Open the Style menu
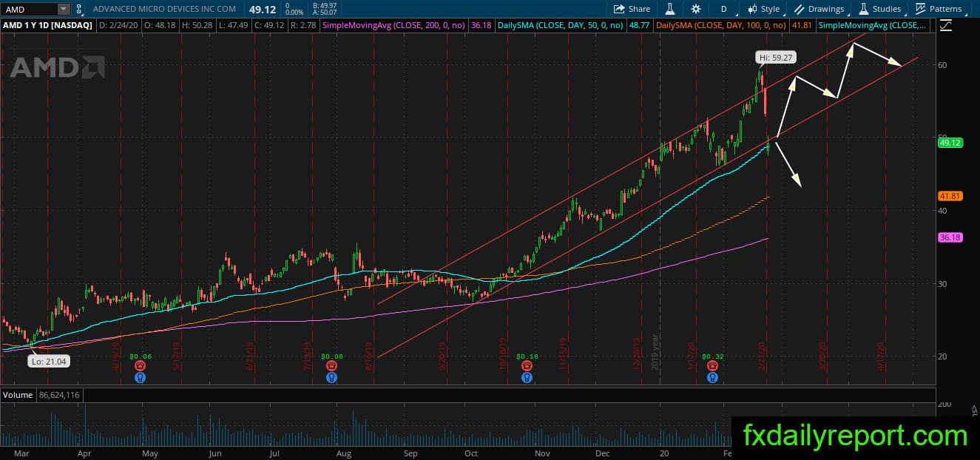Image resolution: width=980 pixels, height=460 pixels. coord(764,9)
